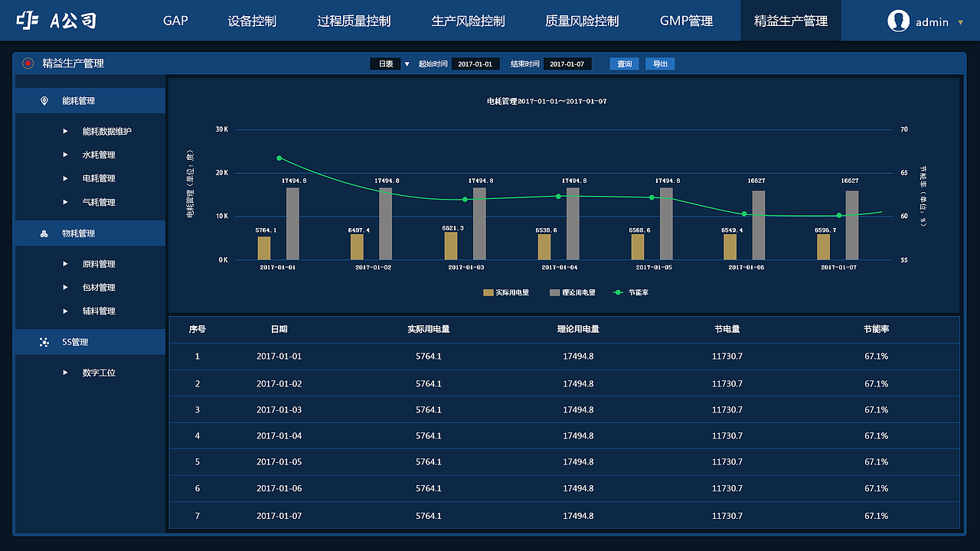Click the A公司 company logo icon
This screenshot has width=980, height=551.
pyautogui.click(x=27, y=20)
